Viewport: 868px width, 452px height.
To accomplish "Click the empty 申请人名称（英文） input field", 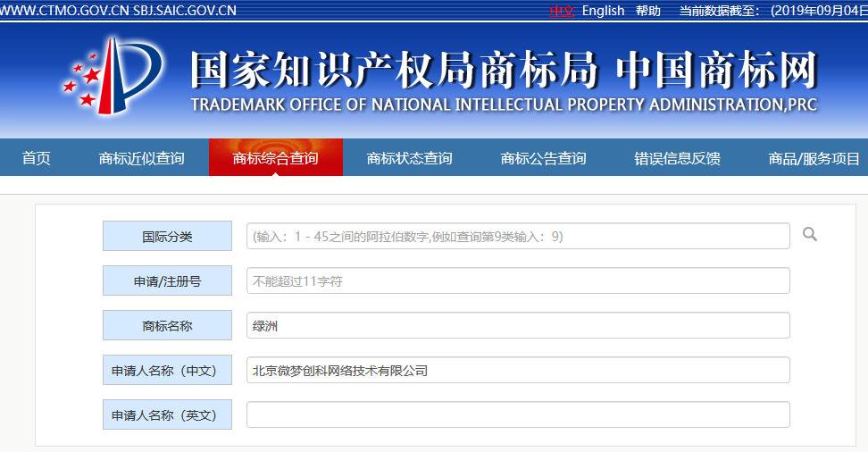I will coord(518,414).
